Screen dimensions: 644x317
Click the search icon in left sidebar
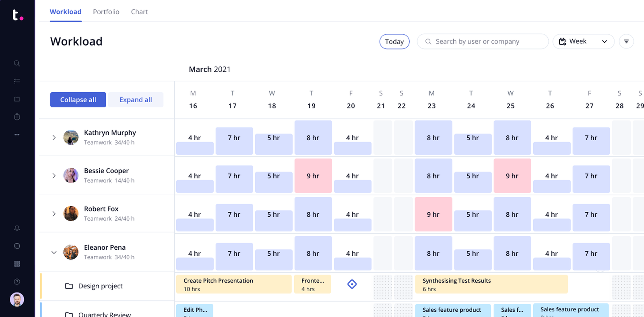pos(17,63)
